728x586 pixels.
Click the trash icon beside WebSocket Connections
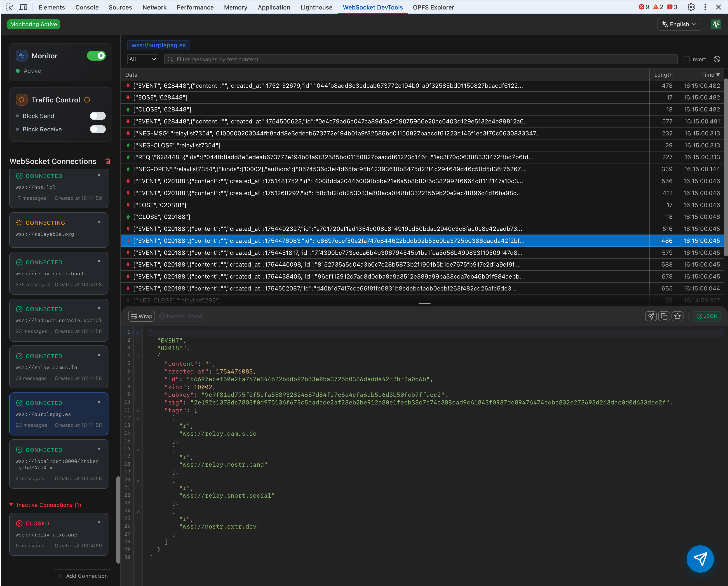coord(108,161)
